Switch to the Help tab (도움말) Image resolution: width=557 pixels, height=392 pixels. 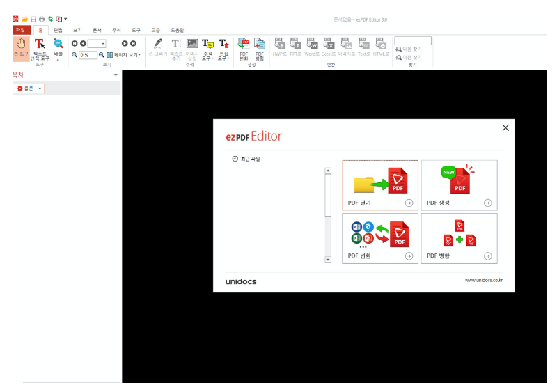(x=177, y=30)
